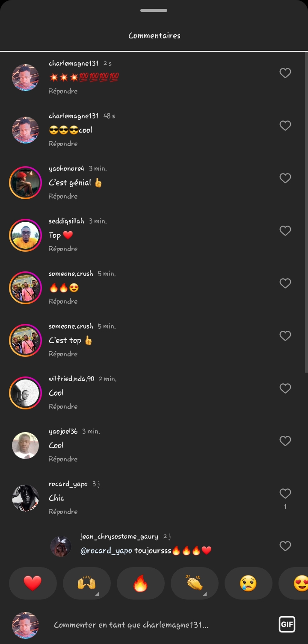Screen dimensions: 308x644
Task: Tap heart icon beside wilfried.nda.90's comment
Action: [285, 388]
